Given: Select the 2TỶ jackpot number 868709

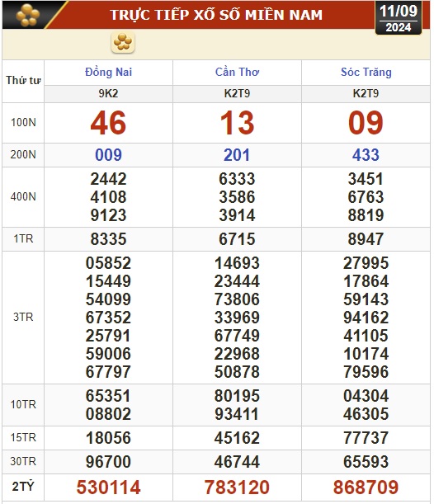Looking at the screenshot, I should click(366, 487).
